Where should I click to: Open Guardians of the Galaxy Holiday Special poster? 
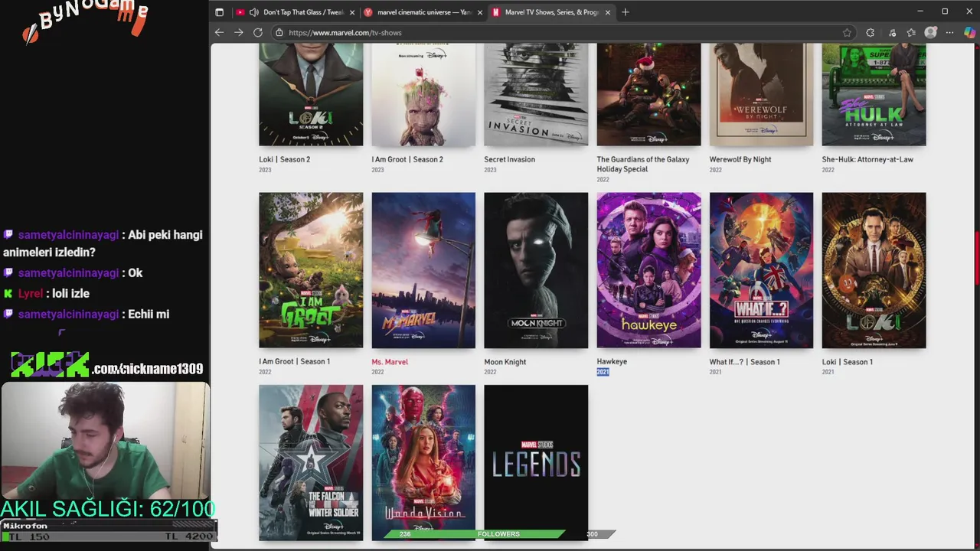point(648,94)
